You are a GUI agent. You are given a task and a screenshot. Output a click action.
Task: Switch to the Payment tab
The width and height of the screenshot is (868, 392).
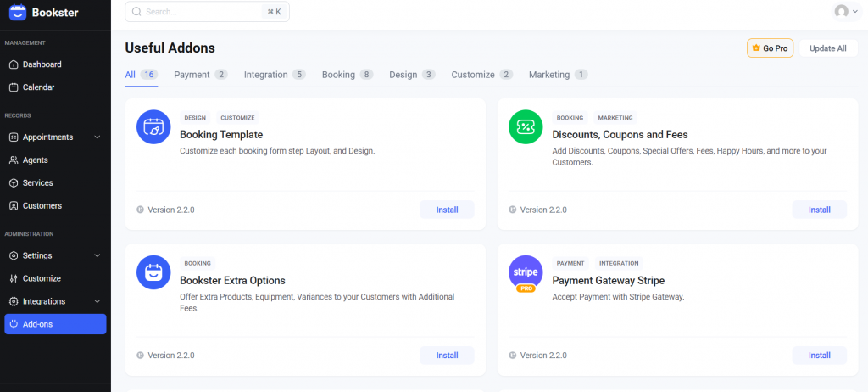coord(201,75)
